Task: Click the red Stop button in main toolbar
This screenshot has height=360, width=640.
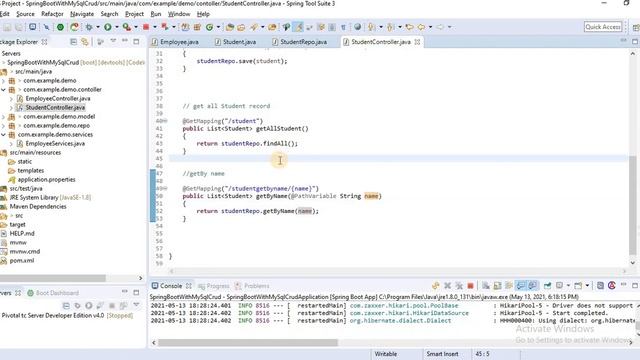Action: tap(146, 27)
